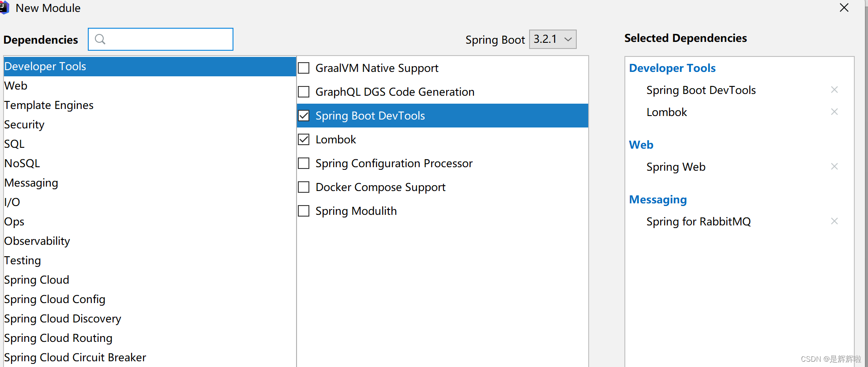Click the search magnifier icon
The height and width of the screenshot is (367, 868).
point(100,39)
